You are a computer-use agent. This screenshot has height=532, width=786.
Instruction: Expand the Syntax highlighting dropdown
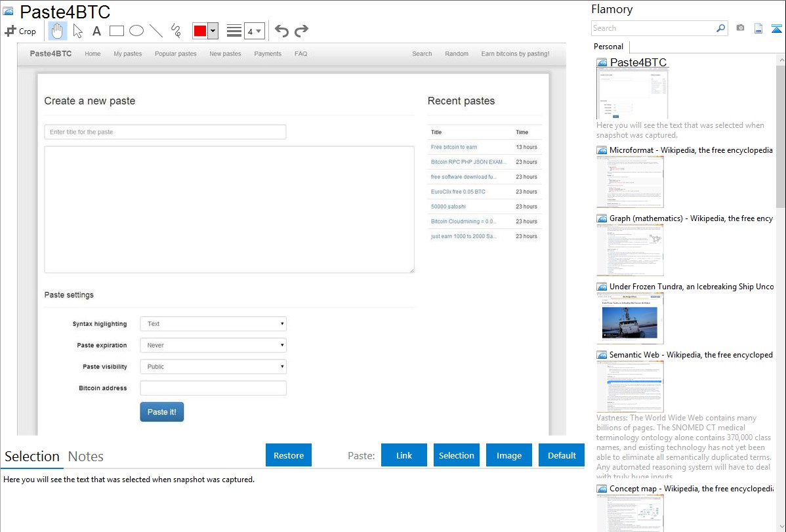pos(213,324)
